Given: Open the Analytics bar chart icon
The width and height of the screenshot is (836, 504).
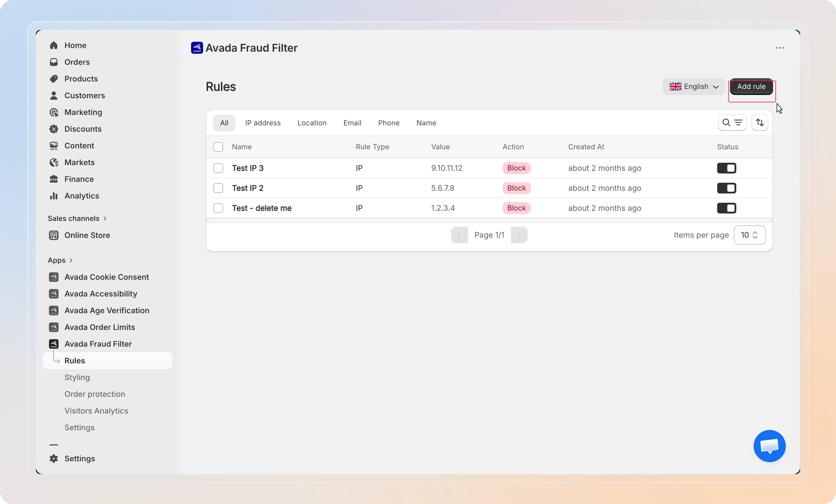Looking at the screenshot, I should (x=54, y=196).
